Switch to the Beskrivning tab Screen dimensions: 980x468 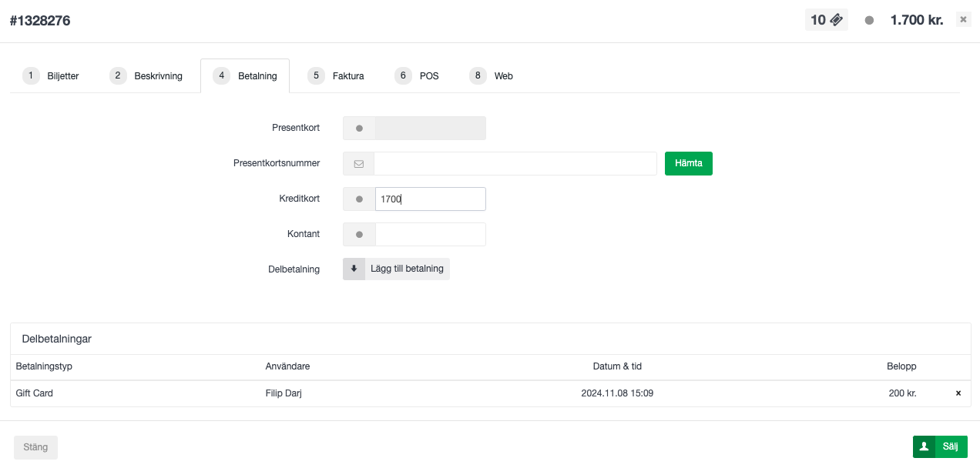(x=147, y=75)
